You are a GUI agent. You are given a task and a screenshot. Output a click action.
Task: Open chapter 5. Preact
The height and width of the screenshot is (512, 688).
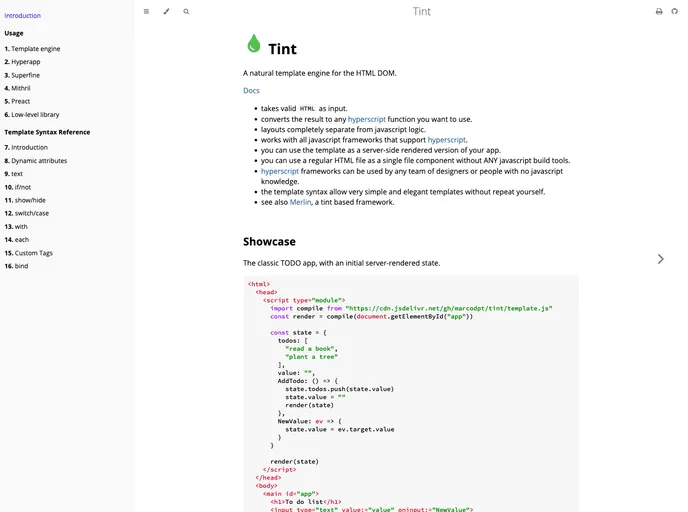click(x=17, y=101)
